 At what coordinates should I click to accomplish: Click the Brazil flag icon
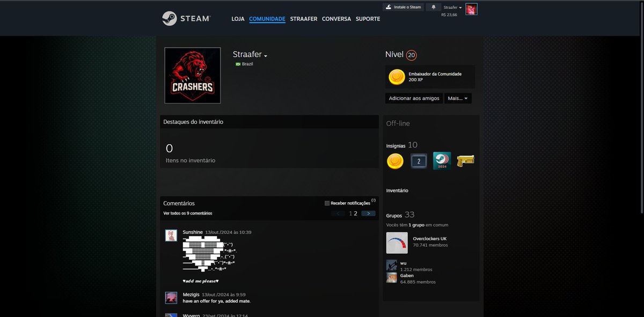click(x=238, y=64)
